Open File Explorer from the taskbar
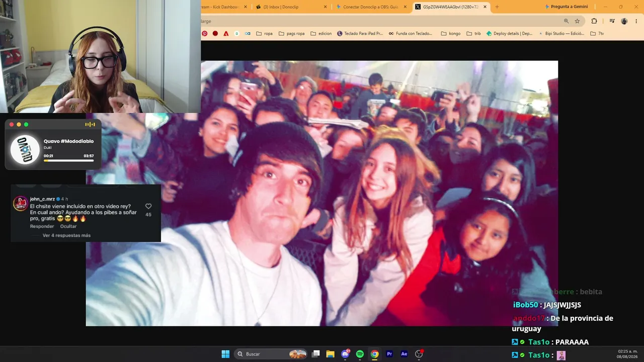This screenshot has height=362, width=644. coord(331,354)
